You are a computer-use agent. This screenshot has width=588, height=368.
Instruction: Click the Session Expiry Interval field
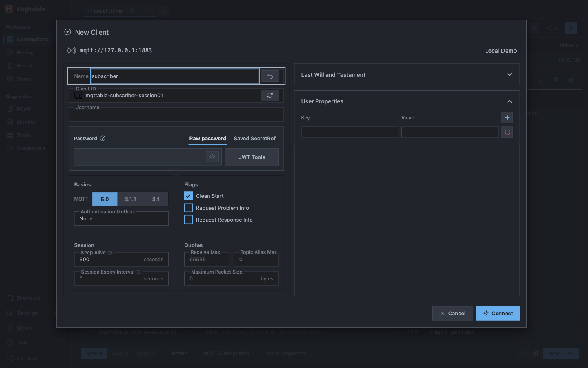tap(121, 278)
